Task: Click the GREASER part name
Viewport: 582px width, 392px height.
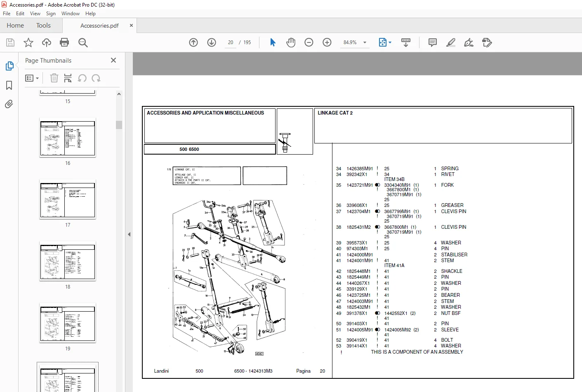Action: coord(452,205)
